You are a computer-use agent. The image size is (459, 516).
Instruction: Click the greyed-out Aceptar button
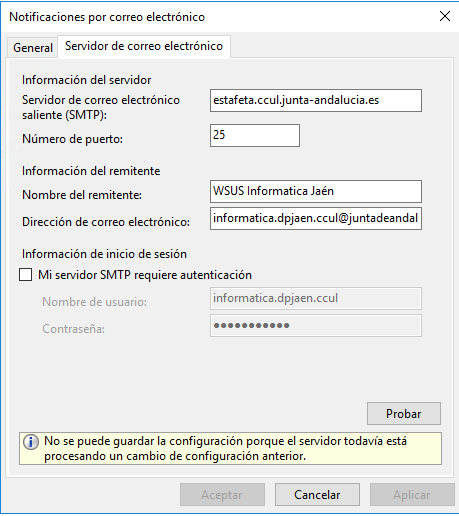222,495
